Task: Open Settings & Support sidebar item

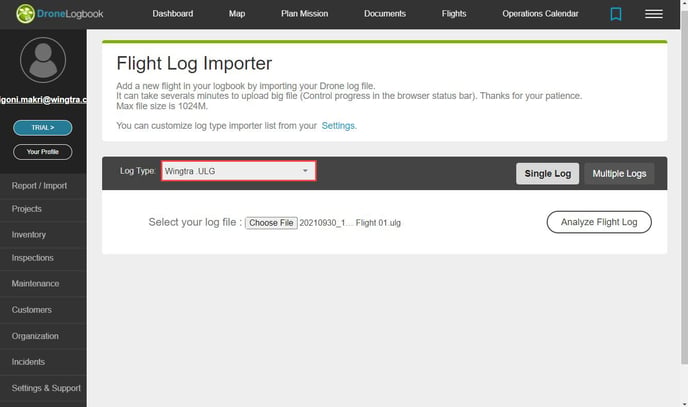Action: click(46, 388)
